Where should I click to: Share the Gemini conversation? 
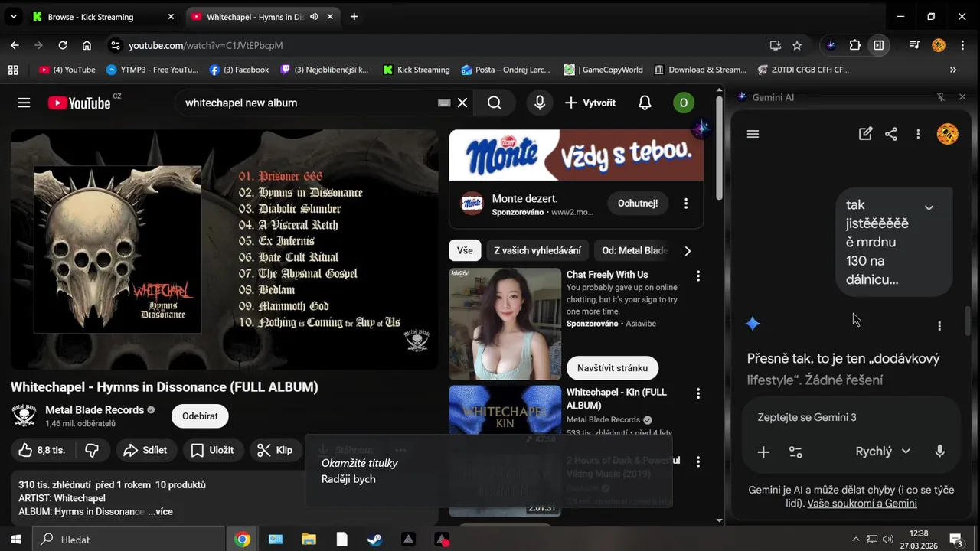click(x=891, y=134)
